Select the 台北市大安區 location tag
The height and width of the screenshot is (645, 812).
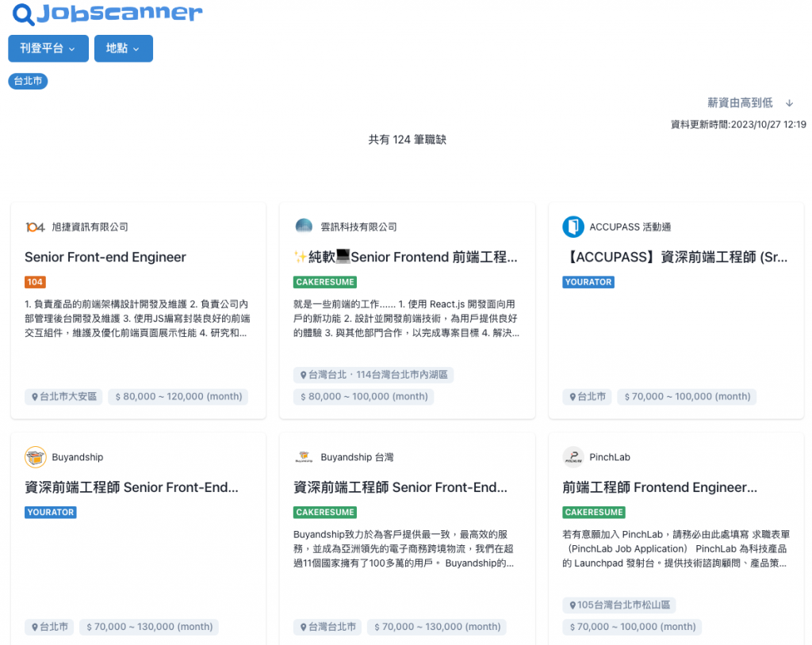(63, 396)
